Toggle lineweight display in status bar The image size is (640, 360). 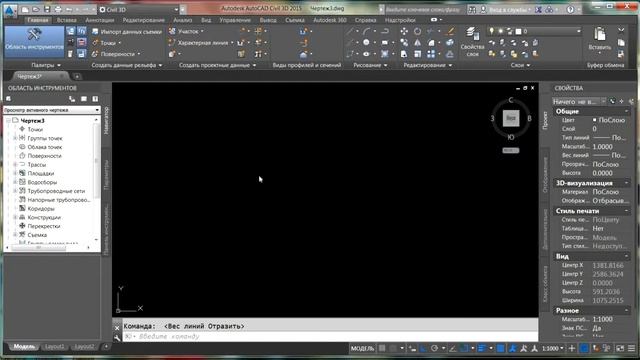click(482, 348)
